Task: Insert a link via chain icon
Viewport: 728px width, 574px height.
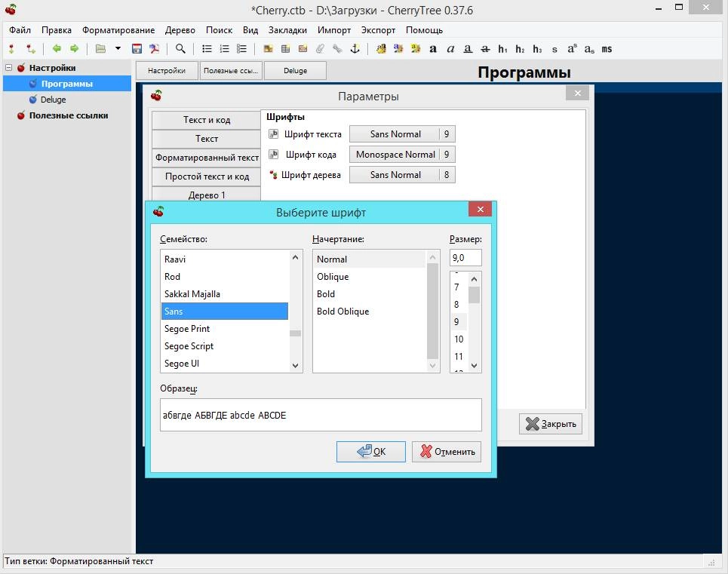Action: tap(337, 49)
